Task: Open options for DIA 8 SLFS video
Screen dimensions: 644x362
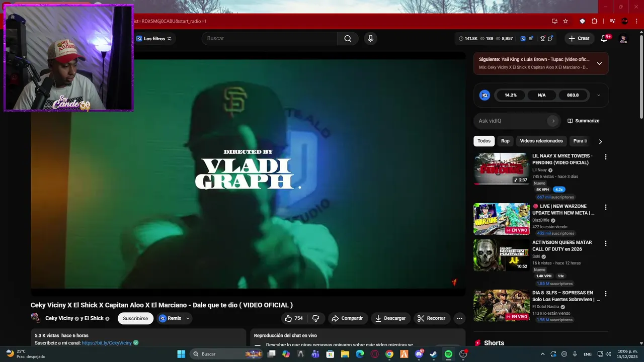Action: coord(606,294)
